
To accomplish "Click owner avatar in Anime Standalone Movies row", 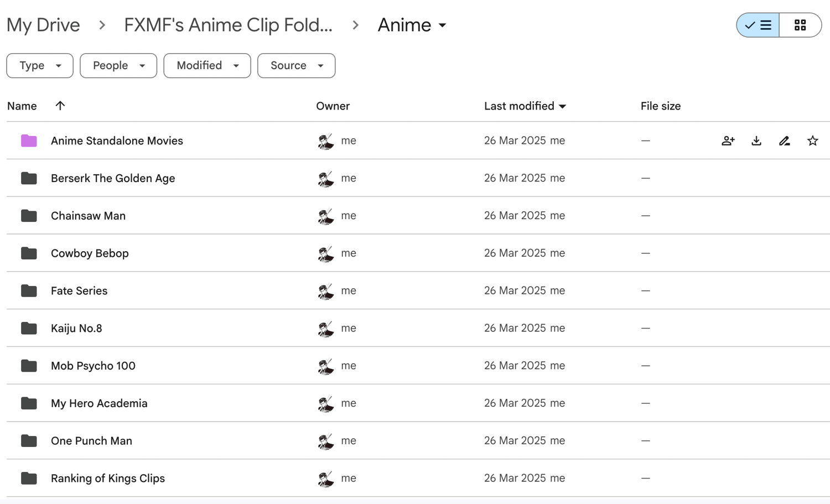I will click(x=326, y=141).
